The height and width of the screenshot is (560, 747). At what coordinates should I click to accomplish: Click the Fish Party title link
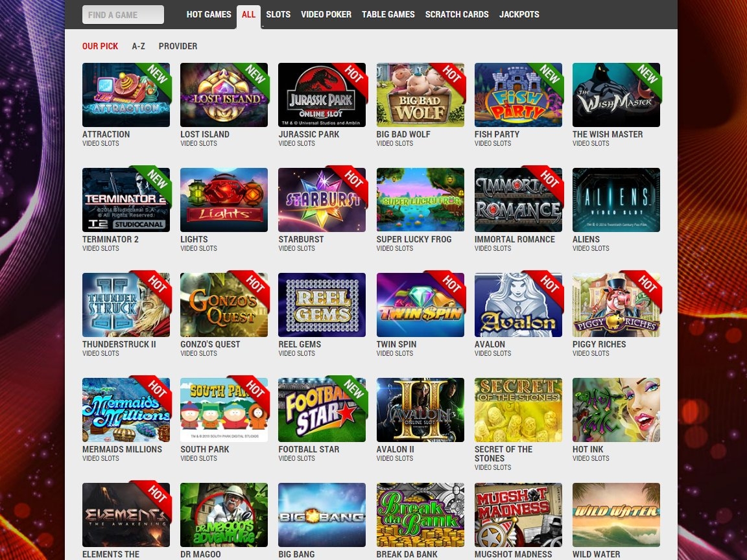(497, 134)
